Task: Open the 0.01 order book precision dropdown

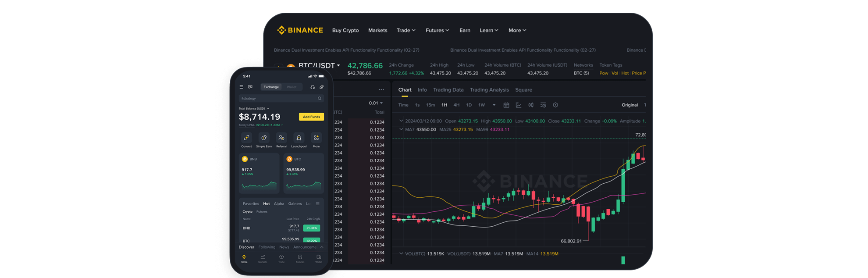Action: coord(376,103)
